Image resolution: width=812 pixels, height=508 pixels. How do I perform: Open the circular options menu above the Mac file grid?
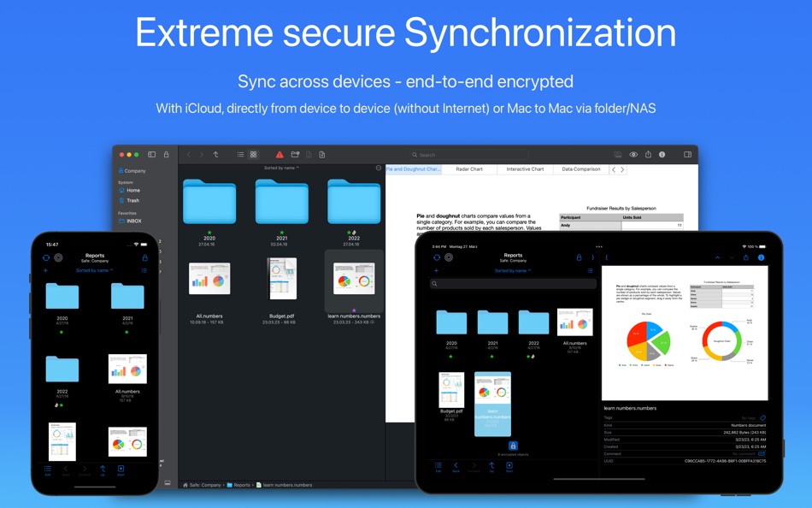[379, 168]
